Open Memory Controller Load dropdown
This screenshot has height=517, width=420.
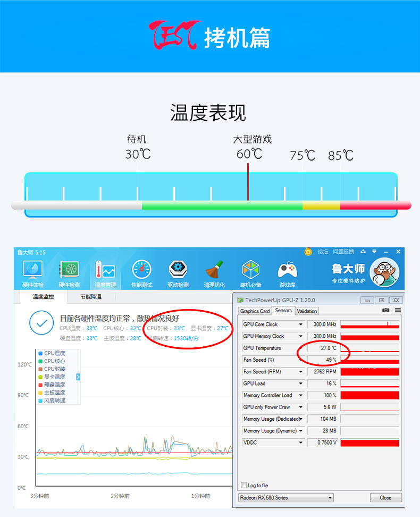(301, 395)
